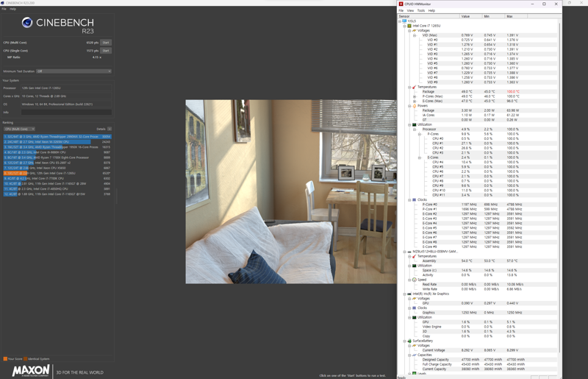Viewport: 588px width, 379px height.
Task: Click the GPU Voltages lightning icon
Action: pyautogui.click(x=415, y=298)
